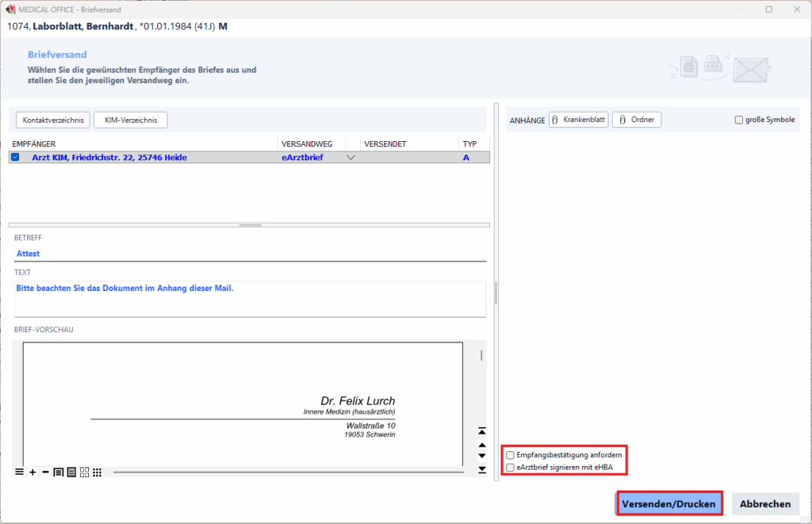Screen dimensions: 812x524
Task: Tick eArztbrief signieren mit eHBA
Action: (511, 468)
